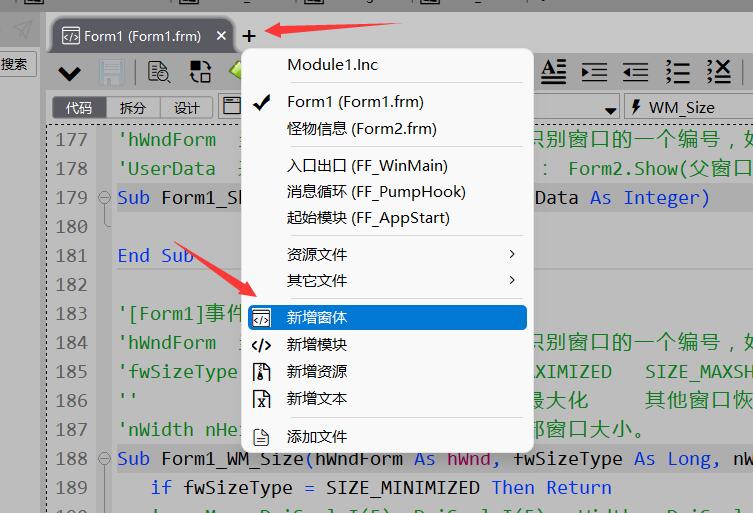The height and width of the screenshot is (513, 753).
Task: Switch to 设计 design view
Action: (x=186, y=108)
